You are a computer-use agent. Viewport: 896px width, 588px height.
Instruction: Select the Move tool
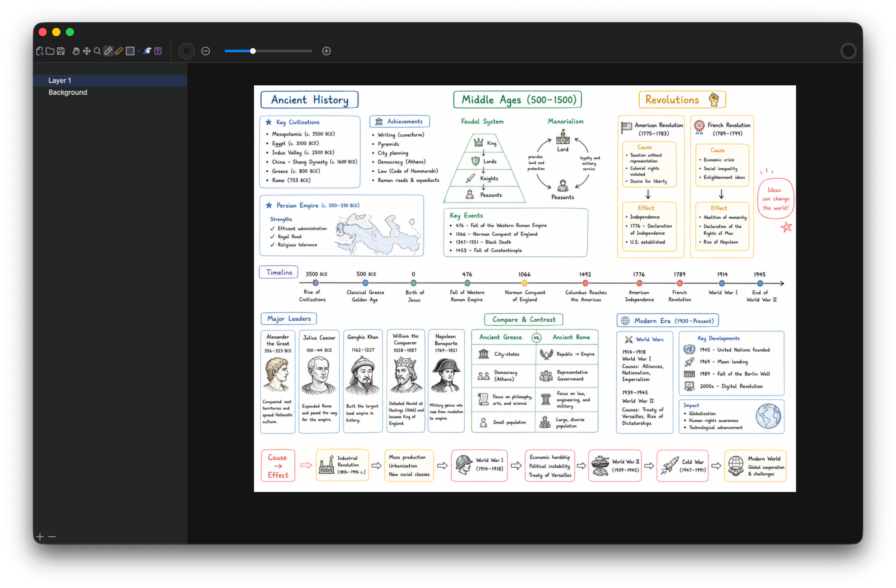[x=87, y=51]
